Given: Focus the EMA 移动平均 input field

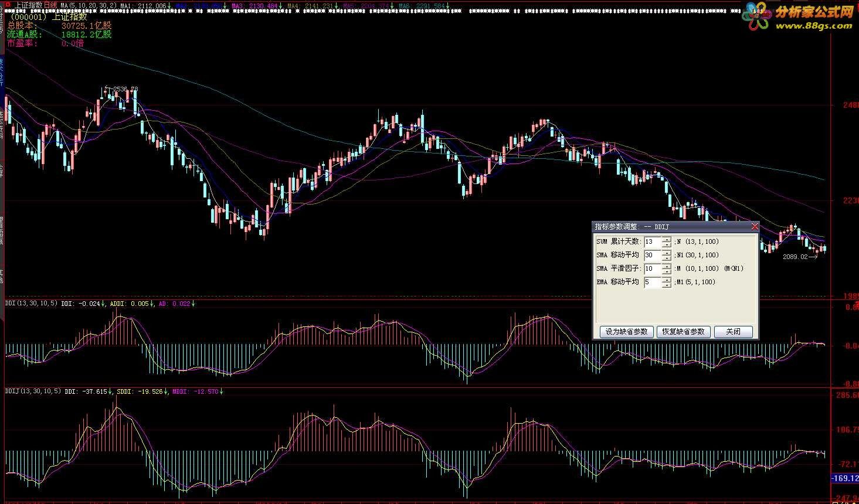Looking at the screenshot, I should click(653, 282).
